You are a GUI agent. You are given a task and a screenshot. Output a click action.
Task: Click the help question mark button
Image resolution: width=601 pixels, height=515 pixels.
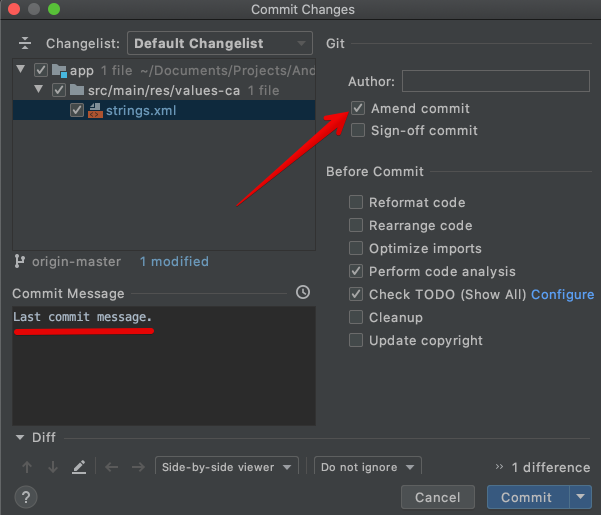coord(26,497)
